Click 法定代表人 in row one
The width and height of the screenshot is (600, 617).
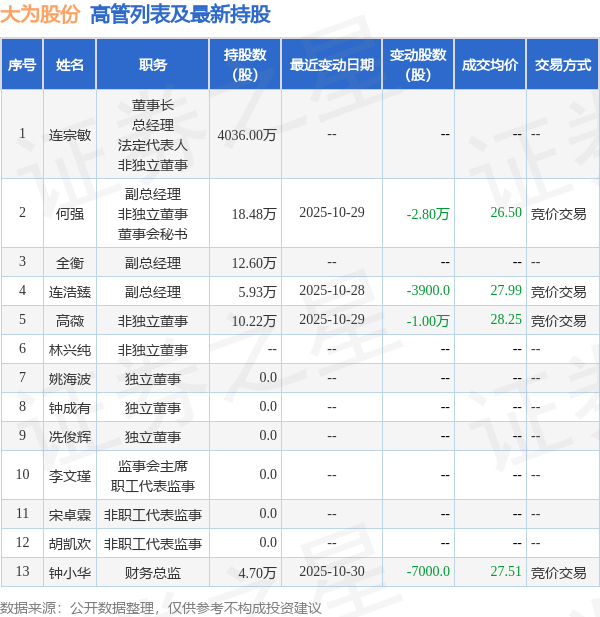click(153, 145)
